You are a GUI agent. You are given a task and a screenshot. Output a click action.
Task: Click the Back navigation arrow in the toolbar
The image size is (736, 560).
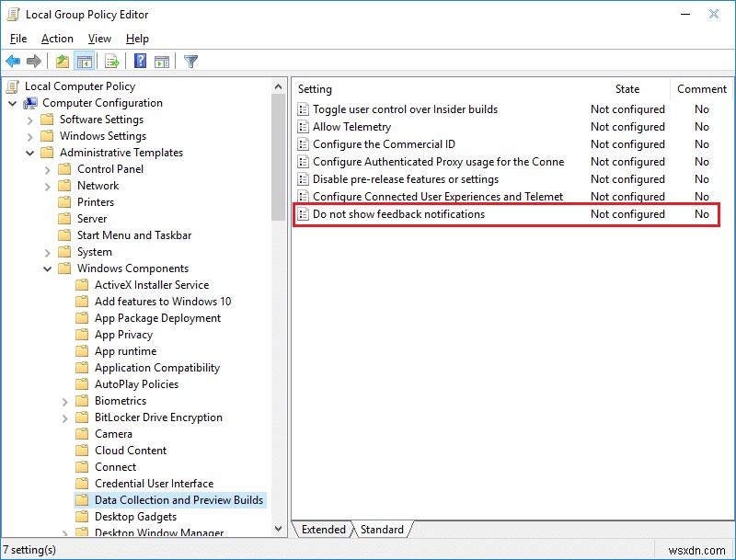(x=12, y=61)
